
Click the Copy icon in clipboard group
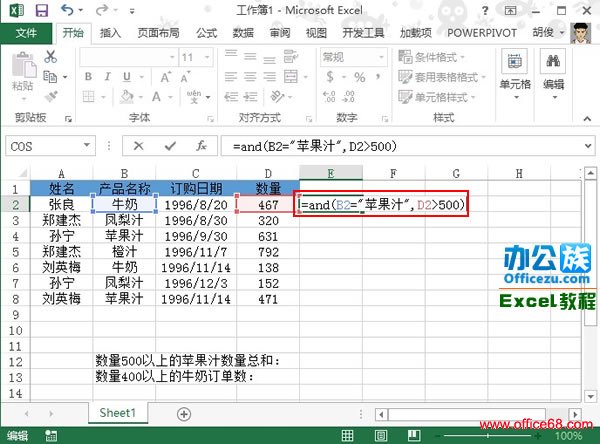[50, 77]
